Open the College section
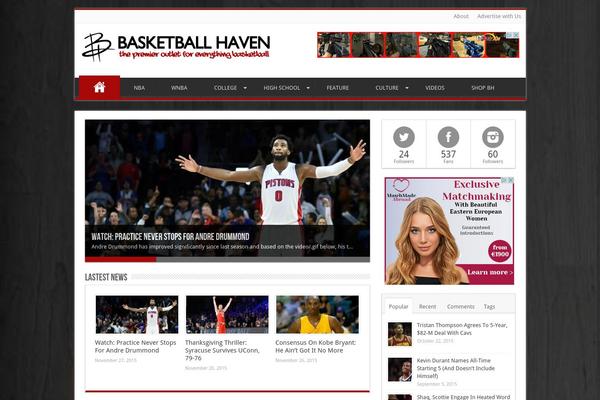The image size is (600, 400). (x=225, y=88)
